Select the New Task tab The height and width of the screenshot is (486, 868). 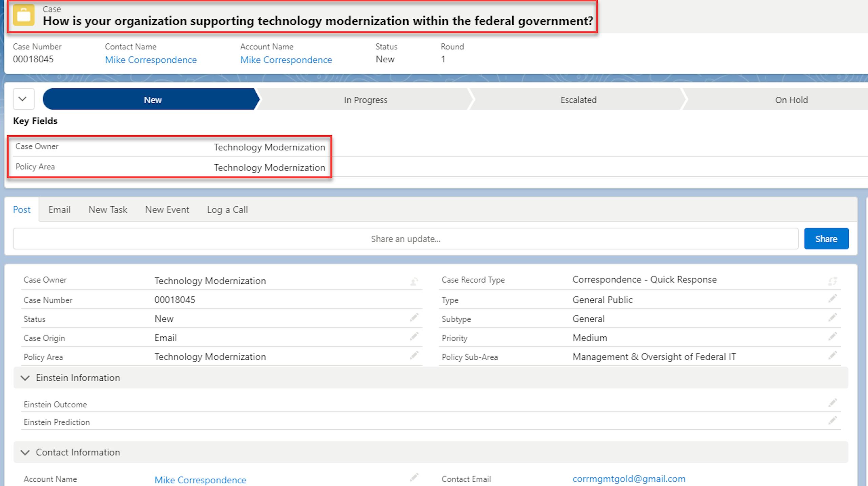pos(108,210)
